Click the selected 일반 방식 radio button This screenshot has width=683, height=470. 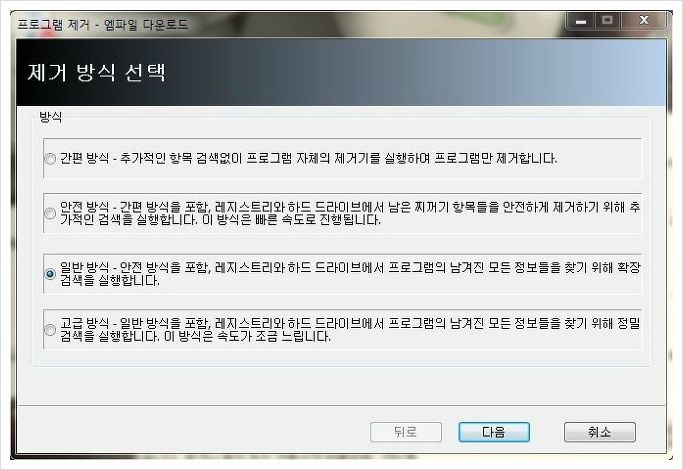(50, 274)
